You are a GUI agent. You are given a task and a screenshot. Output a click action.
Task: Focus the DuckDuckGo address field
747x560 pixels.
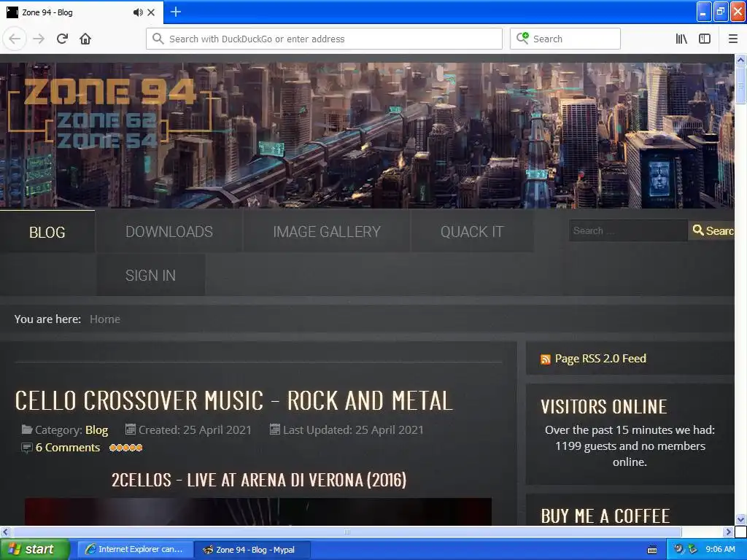tap(324, 39)
